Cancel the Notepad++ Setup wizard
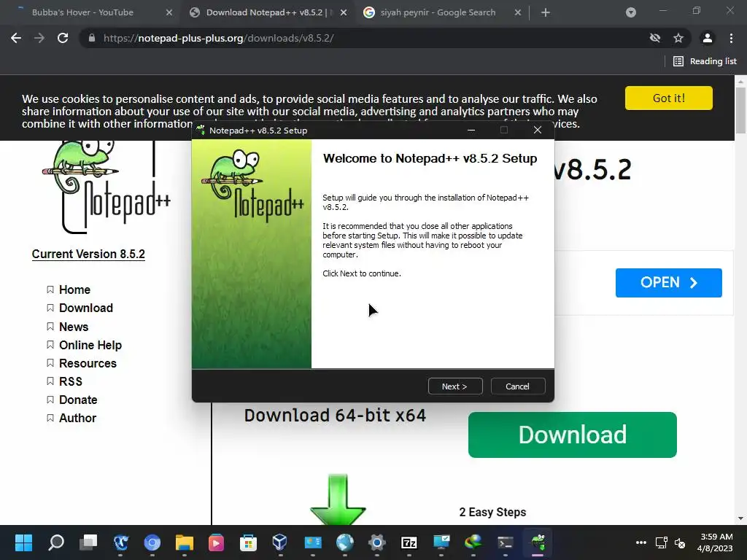The width and height of the screenshot is (747, 560). coord(517,386)
